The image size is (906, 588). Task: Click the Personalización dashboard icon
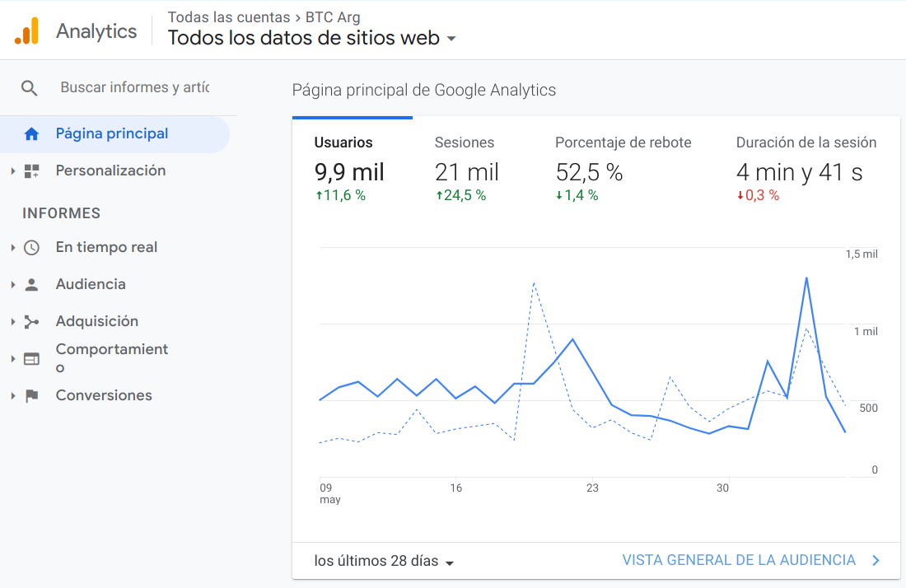(x=31, y=171)
